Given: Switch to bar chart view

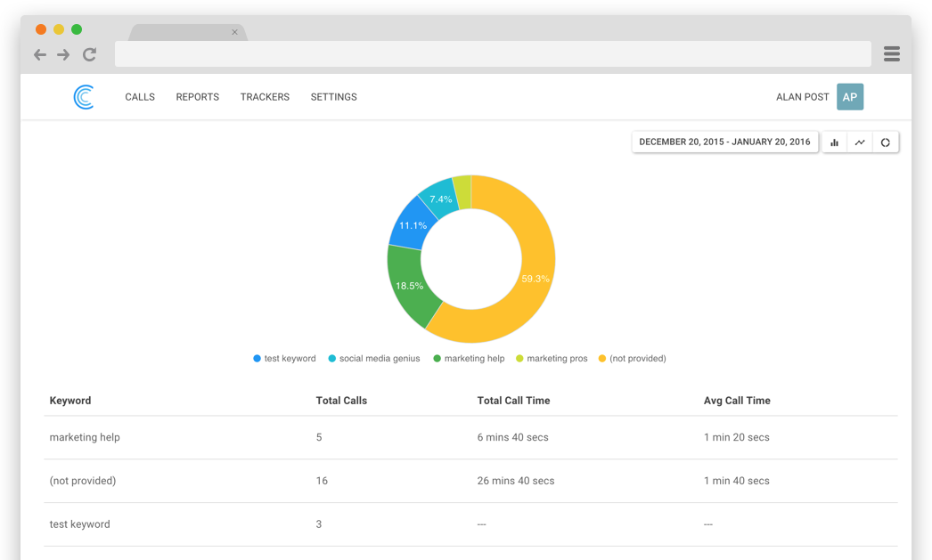Looking at the screenshot, I should (835, 142).
